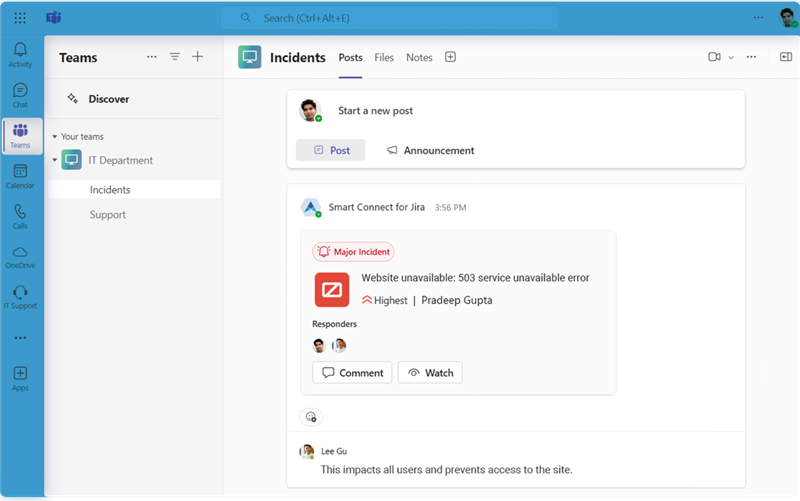Click the red incident project icon
Screen dimensions: 800x501
click(x=332, y=290)
